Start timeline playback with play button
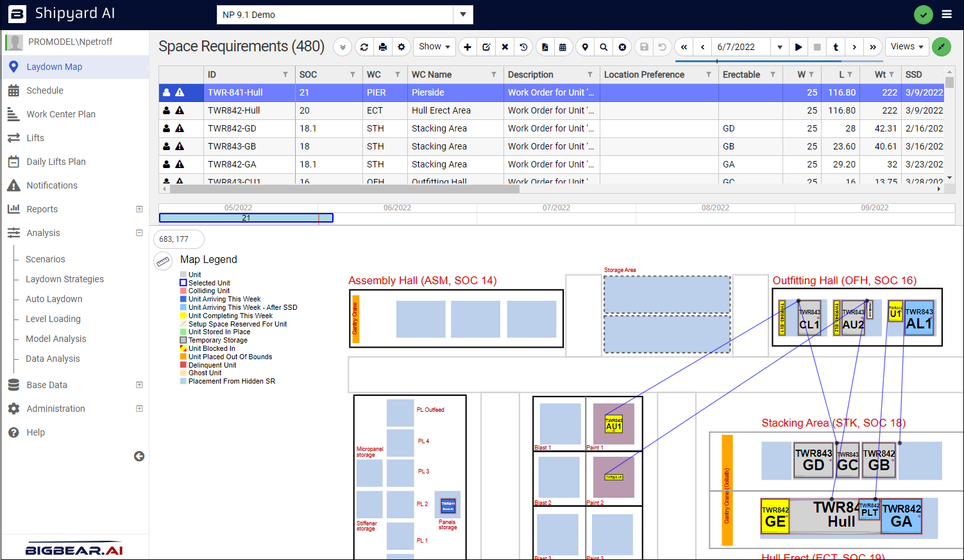 pyautogui.click(x=799, y=47)
